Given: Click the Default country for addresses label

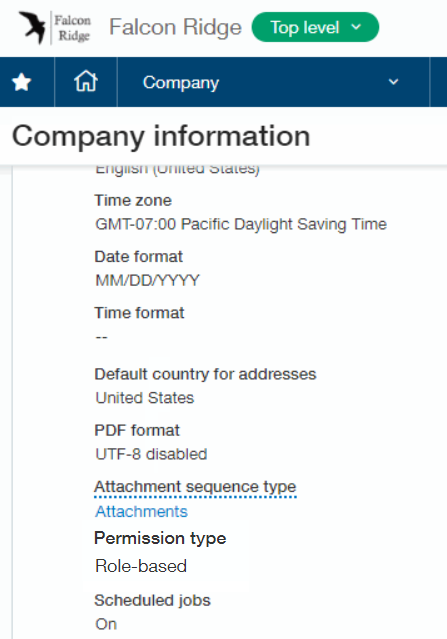Looking at the screenshot, I should (205, 374).
